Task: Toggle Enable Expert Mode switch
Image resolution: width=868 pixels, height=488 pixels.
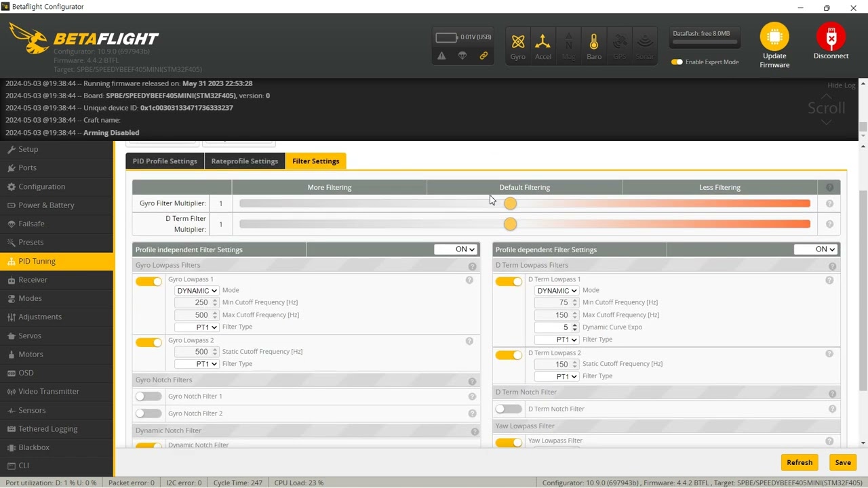Action: coord(677,62)
